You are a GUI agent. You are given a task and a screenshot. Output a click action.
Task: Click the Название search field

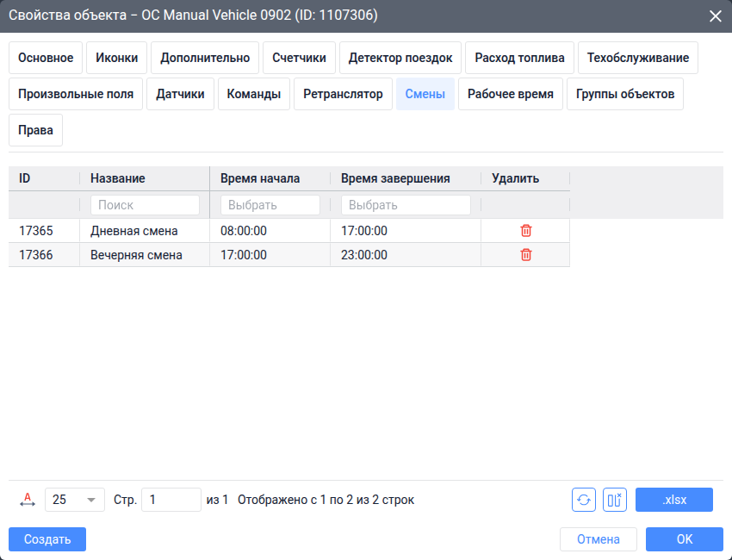click(145, 205)
